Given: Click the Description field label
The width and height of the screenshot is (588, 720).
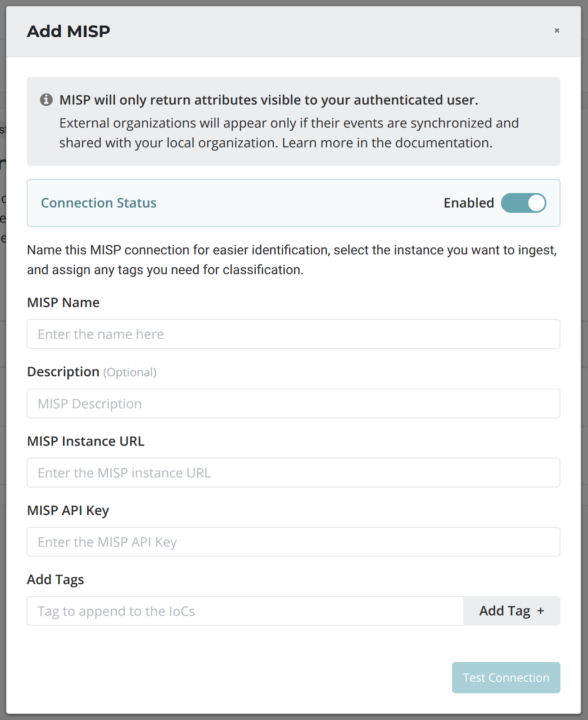Looking at the screenshot, I should point(63,372).
